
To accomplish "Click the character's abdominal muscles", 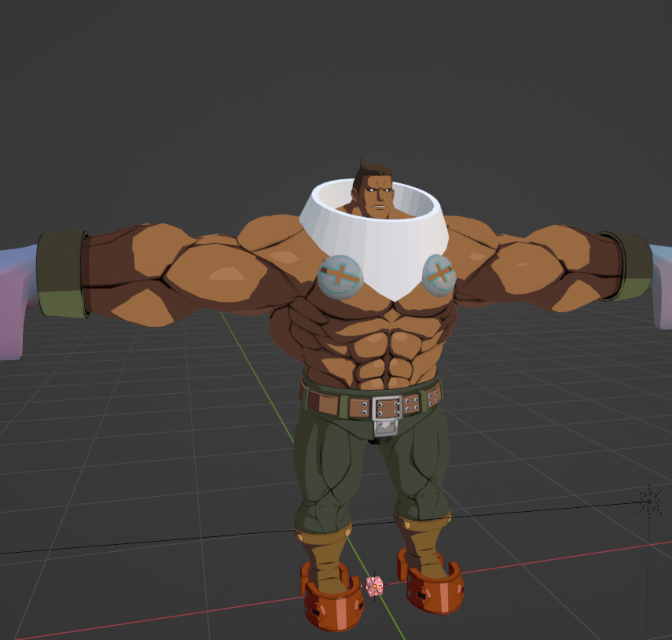I will tap(369, 346).
